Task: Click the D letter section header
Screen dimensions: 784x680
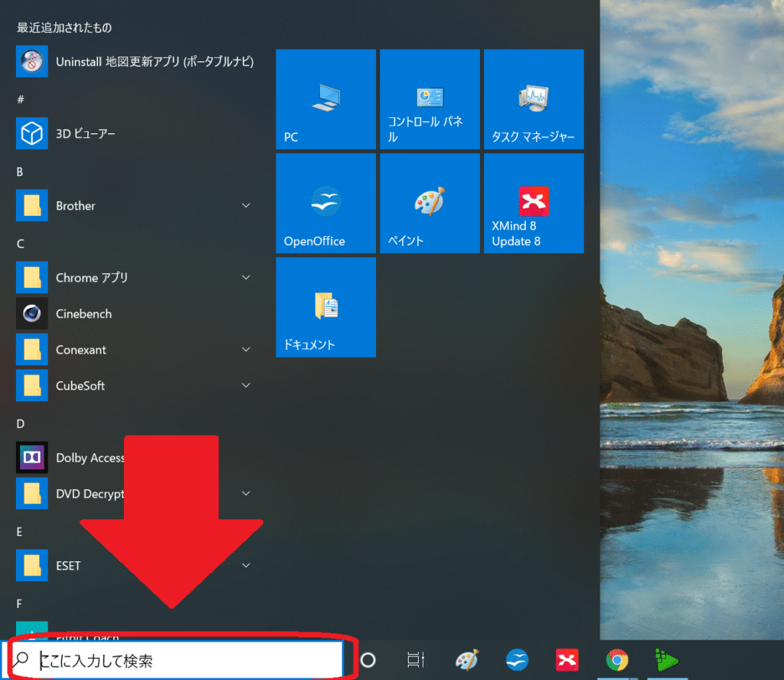Action: click(x=21, y=423)
